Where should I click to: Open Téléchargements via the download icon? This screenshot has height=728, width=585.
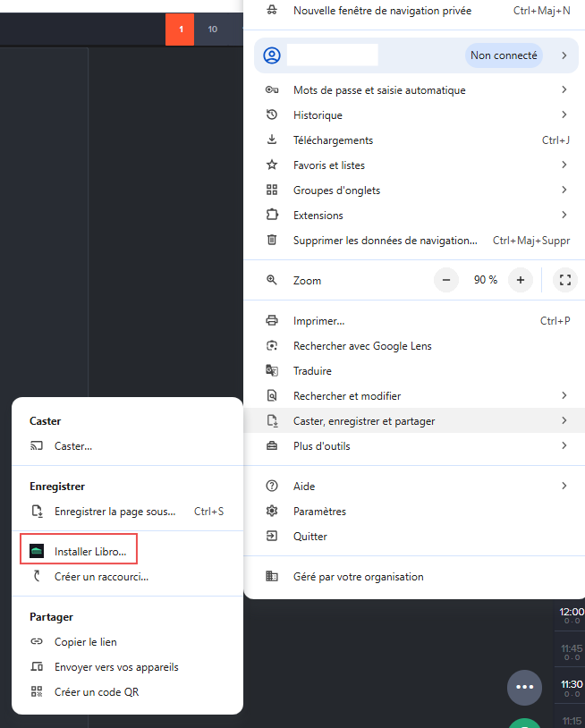click(x=272, y=140)
